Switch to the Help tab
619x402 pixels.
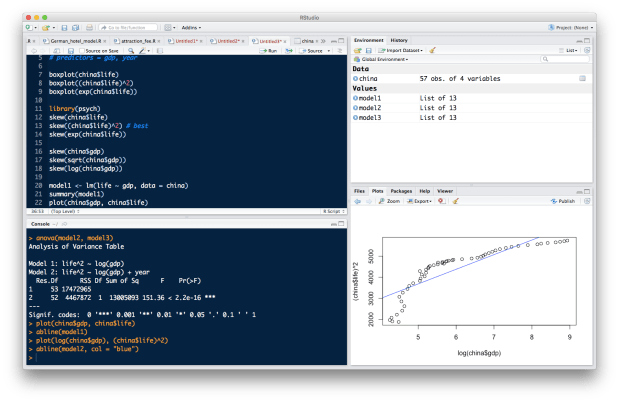(x=424, y=191)
